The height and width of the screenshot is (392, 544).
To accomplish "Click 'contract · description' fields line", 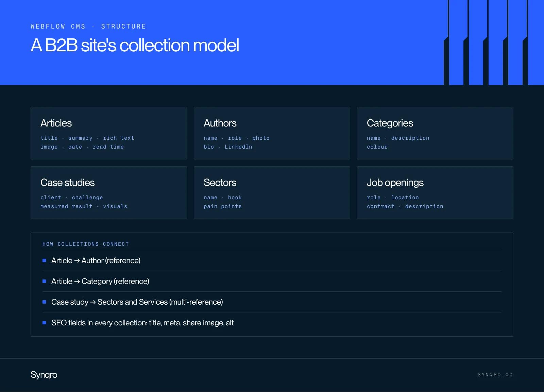I will [405, 206].
